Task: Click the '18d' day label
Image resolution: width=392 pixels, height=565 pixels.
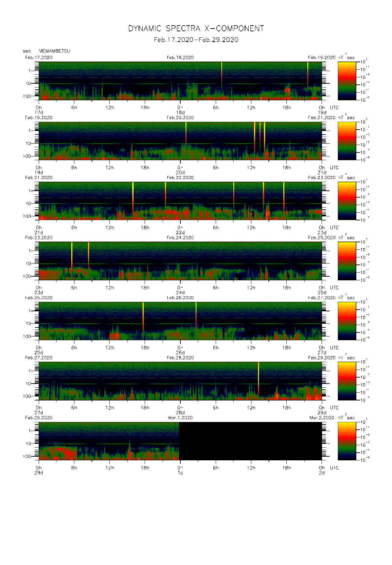Action: coord(180,112)
